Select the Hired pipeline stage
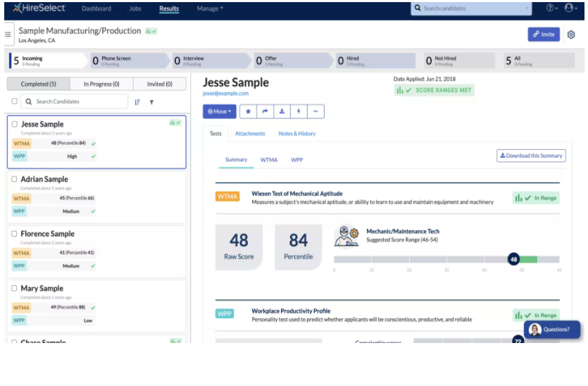The height and width of the screenshot is (386, 588). click(375, 61)
